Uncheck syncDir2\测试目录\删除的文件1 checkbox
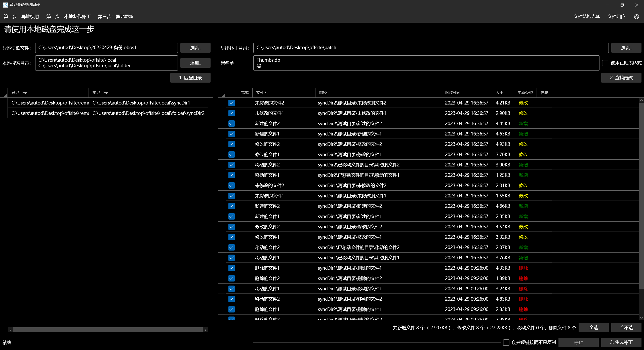644x350 pixels. (x=231, y=309)
